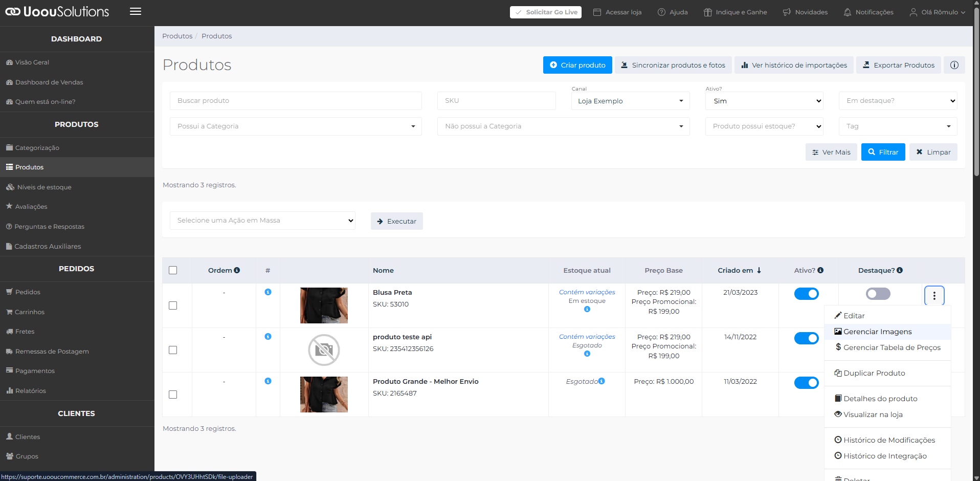Click the Ordem column info icon
The width and height of the screenshot is (980, 481).
tap(237, 270)
